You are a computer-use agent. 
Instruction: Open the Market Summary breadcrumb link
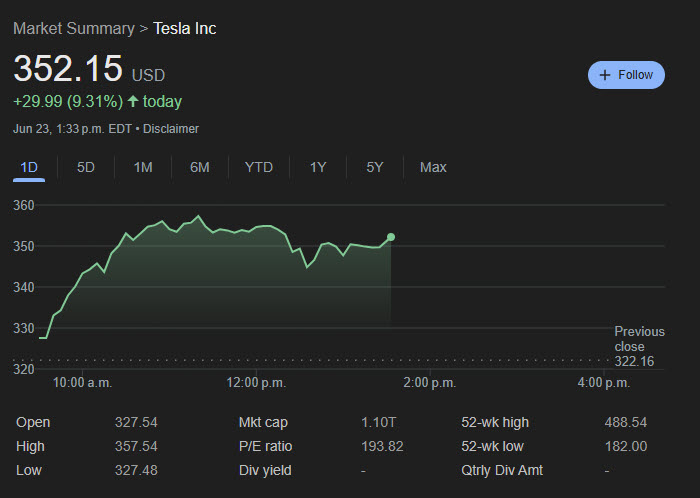tap(73, 28)
